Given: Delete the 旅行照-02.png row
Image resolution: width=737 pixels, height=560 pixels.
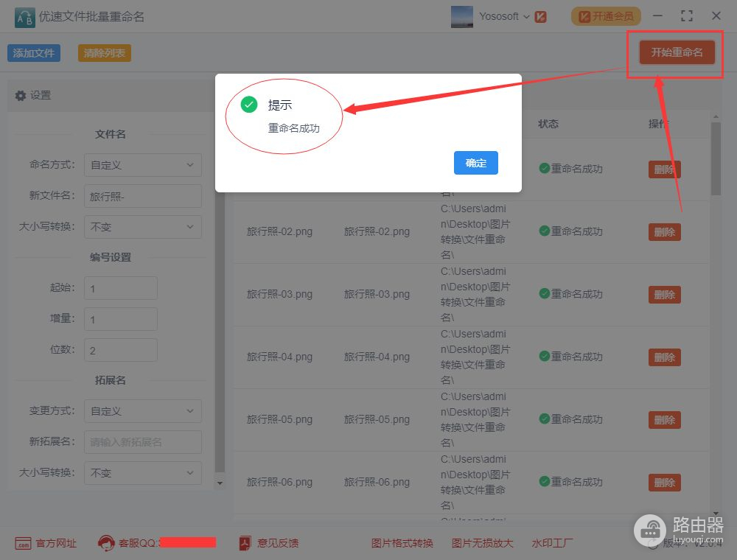Looking at the screenshot, I should (x=664, y=231).
